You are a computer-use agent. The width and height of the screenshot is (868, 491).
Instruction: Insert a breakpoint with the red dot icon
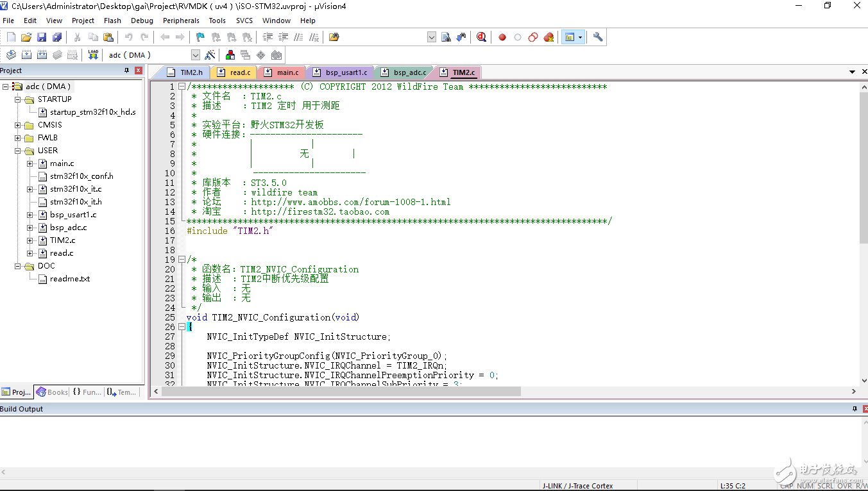pos(502,37)
